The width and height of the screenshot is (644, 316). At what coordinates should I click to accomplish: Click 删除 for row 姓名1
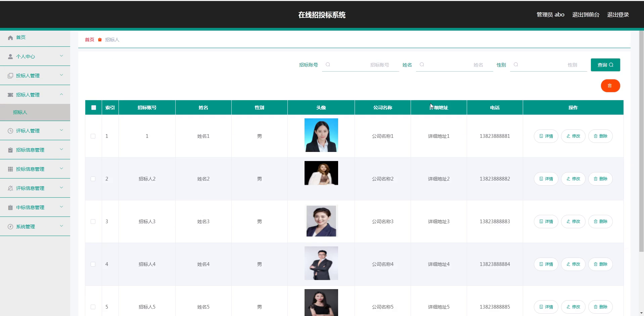coord(600,136)
